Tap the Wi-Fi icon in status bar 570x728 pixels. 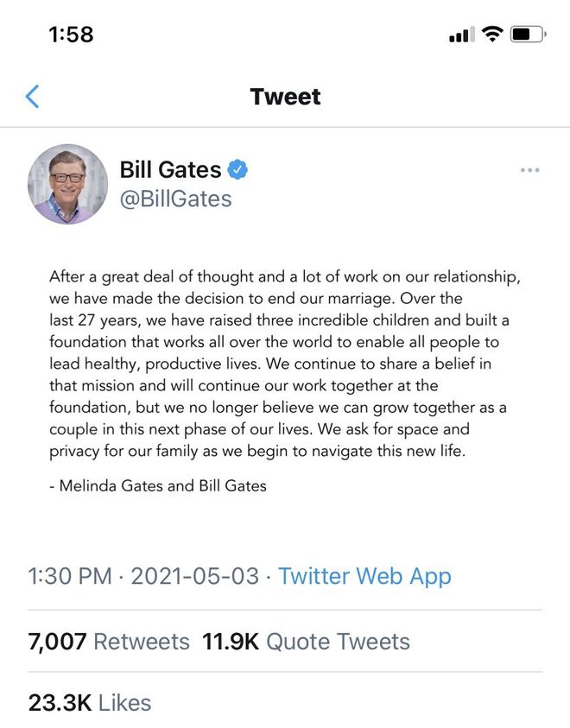(x=492, y=33)
